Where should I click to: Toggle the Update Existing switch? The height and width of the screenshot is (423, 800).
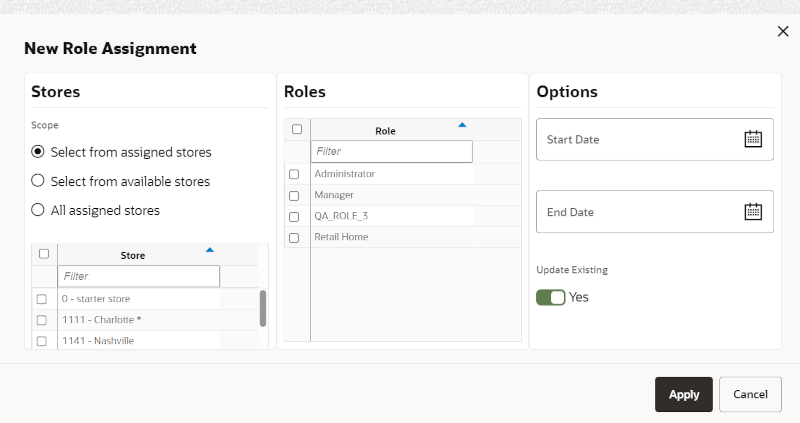(x=551, y=297)
